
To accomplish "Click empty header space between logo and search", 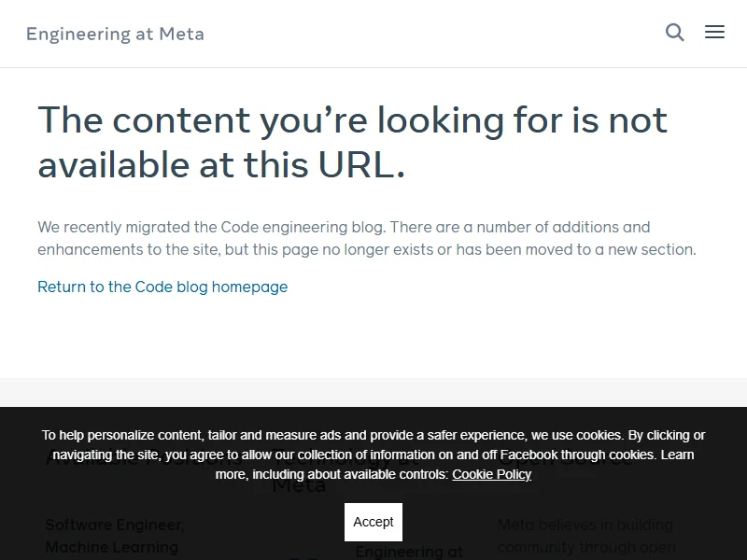I will click(430, 34).
